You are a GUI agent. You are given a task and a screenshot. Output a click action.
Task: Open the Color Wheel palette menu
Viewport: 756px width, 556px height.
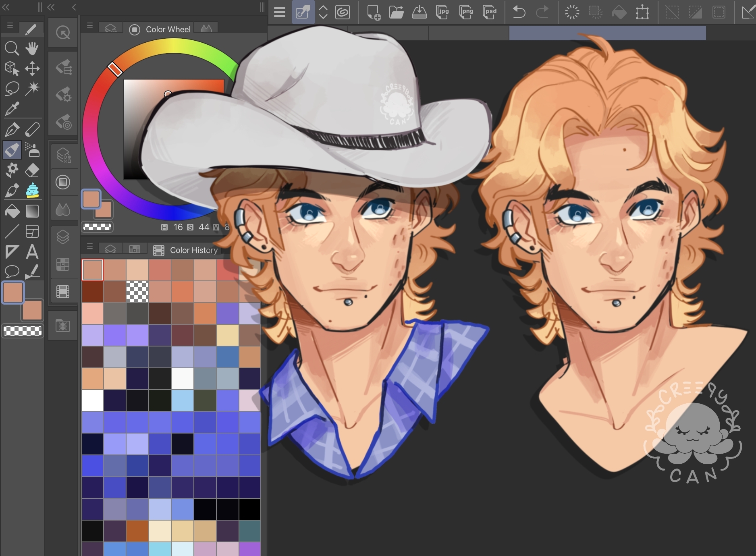90,26
